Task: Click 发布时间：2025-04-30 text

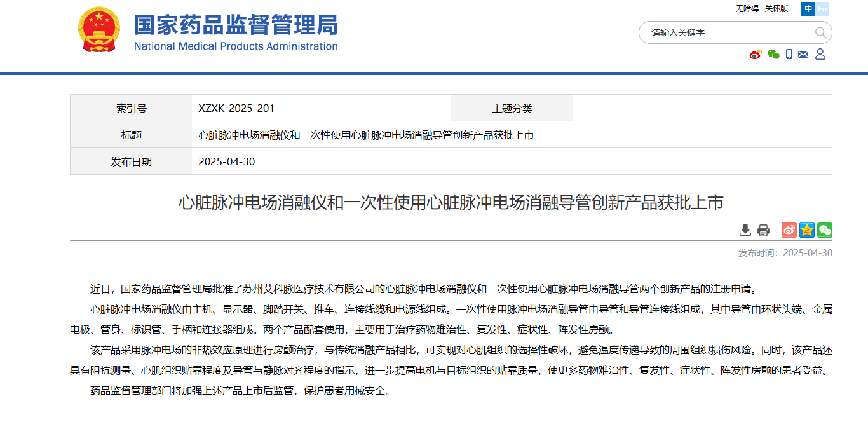Action: [x=785, y=253]
